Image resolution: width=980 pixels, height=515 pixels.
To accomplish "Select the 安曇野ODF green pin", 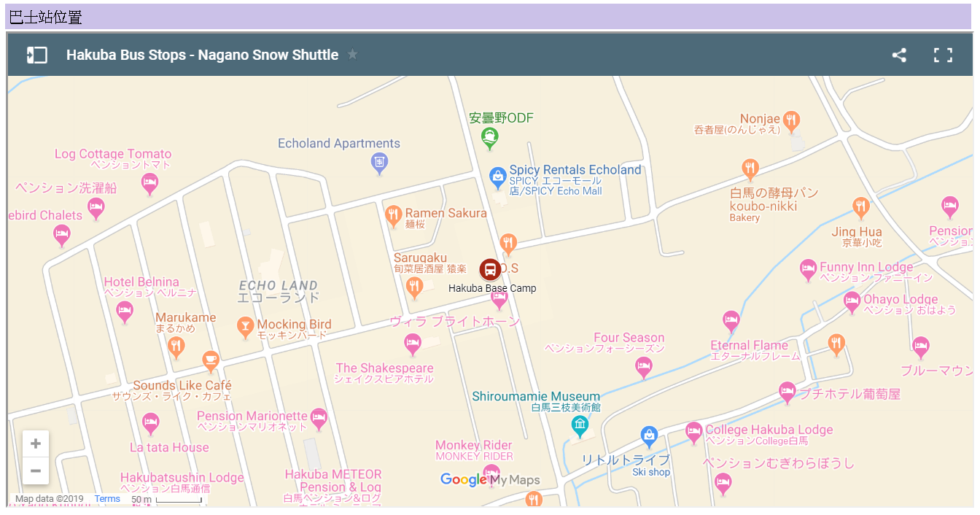I will tap(490, 136).
